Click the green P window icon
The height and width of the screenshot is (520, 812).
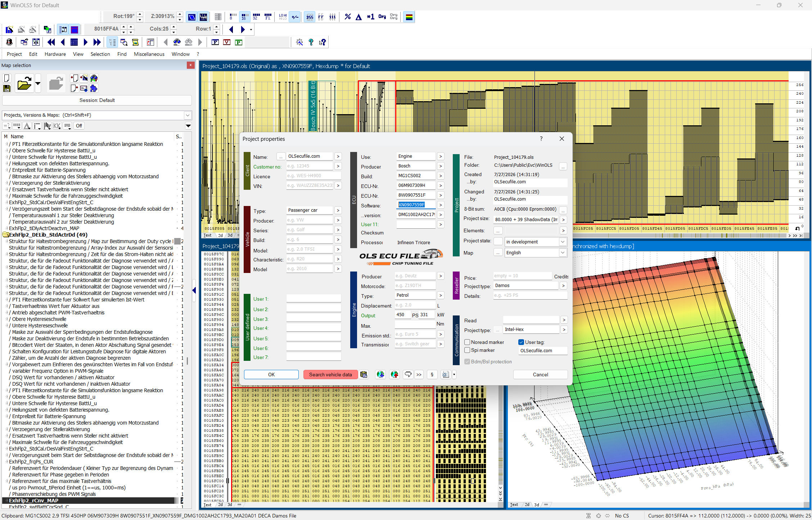click(x=238, y=42)
